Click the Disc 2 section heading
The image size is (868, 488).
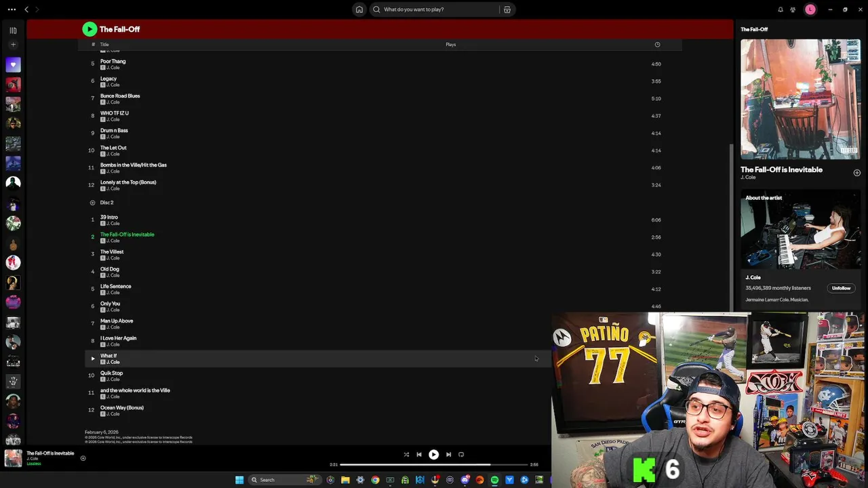(106, 203)
